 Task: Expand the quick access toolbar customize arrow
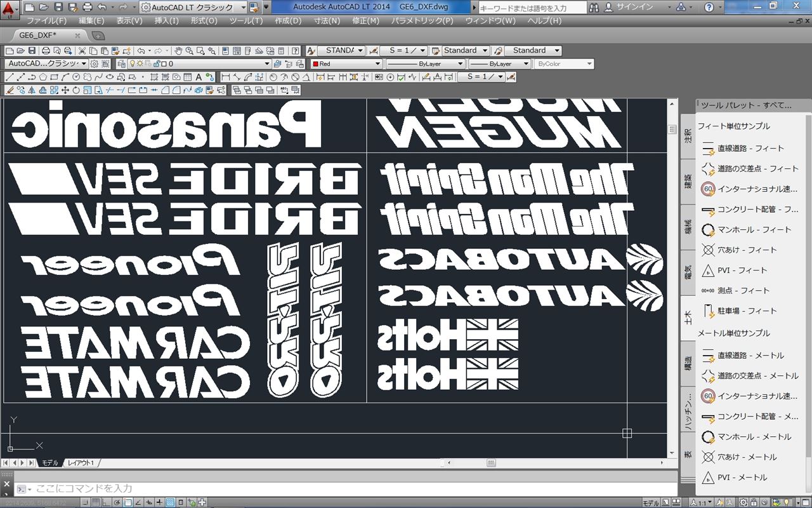coord(266,8)
